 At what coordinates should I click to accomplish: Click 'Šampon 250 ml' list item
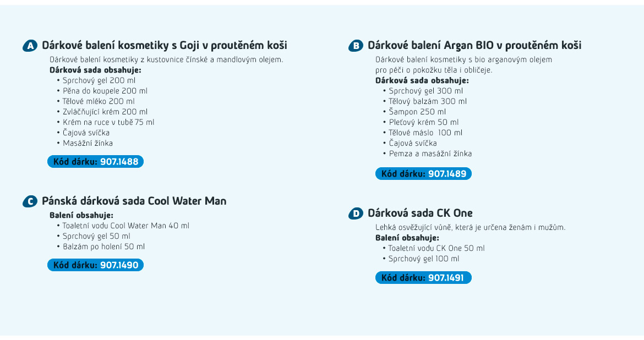(x=417, y=112)
